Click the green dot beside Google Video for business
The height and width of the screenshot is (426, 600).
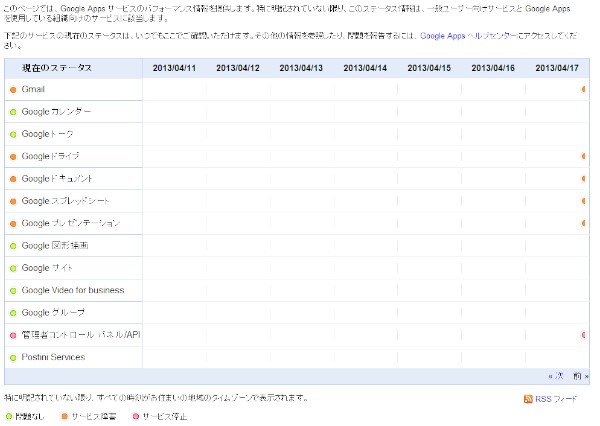[13, 291]
